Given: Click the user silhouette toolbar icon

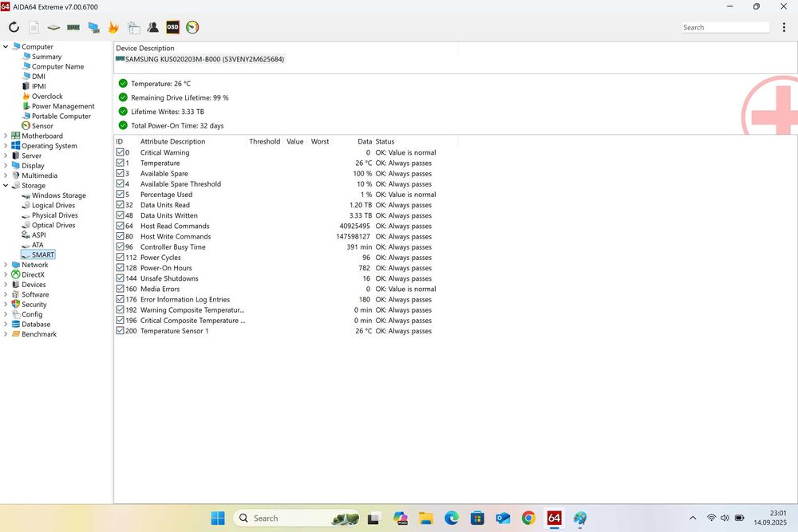Looking at the screenshot, I should pyautogui.click(x=152, y=27).
